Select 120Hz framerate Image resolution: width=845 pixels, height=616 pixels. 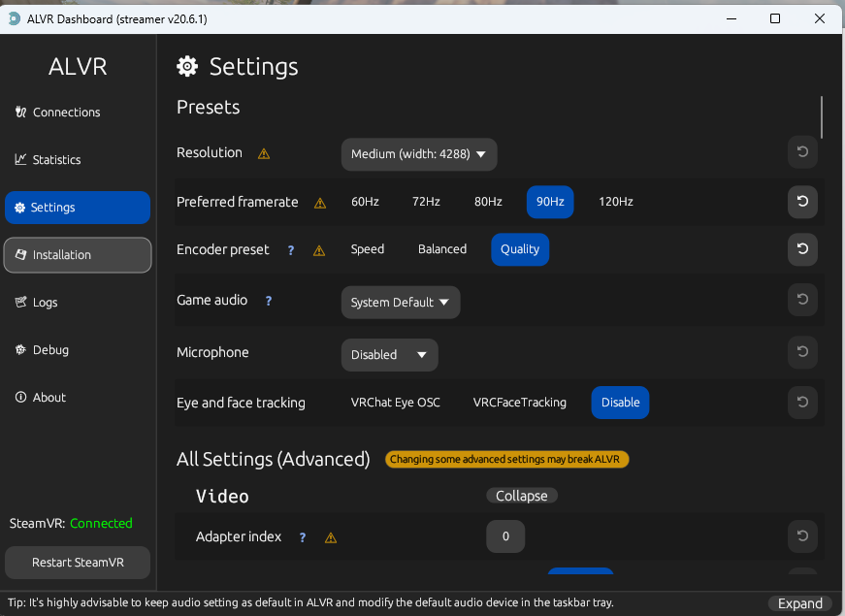pyautogui.click(x=615, y=202)
